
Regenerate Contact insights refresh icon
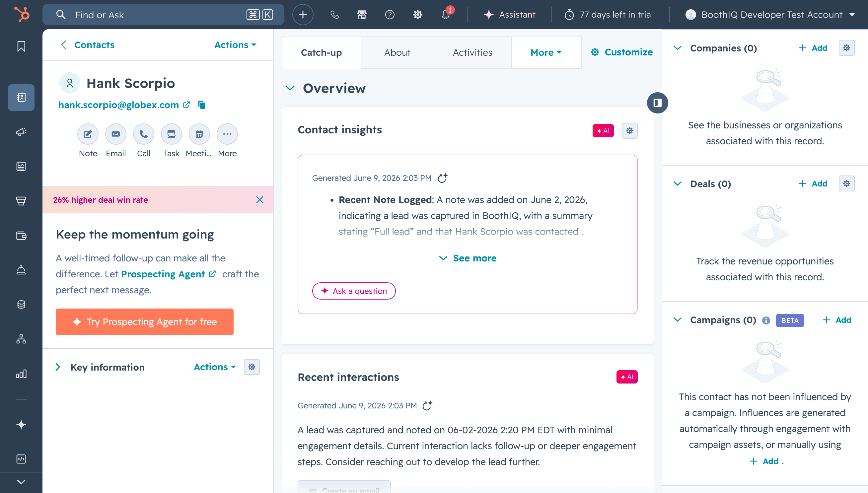tap(443, 178)
